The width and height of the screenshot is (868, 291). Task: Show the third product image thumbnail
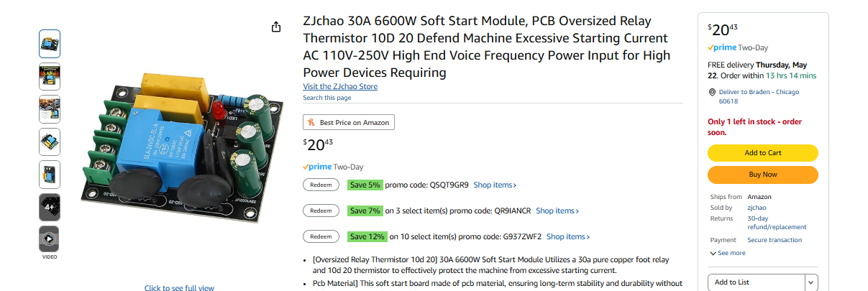pos(49,109)
